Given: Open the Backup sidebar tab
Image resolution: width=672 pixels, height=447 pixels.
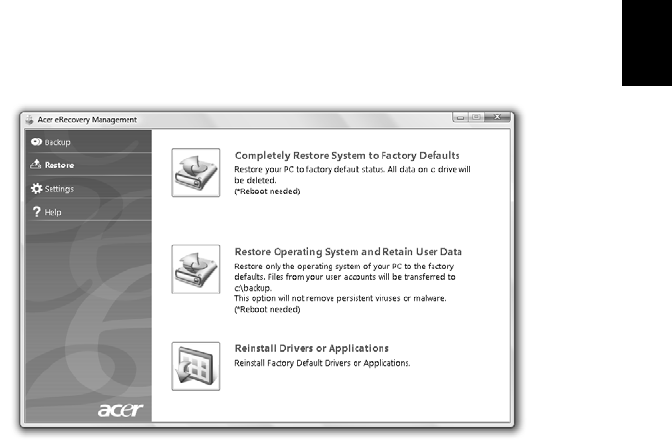Looking at the screenshot, I should 88,142.
